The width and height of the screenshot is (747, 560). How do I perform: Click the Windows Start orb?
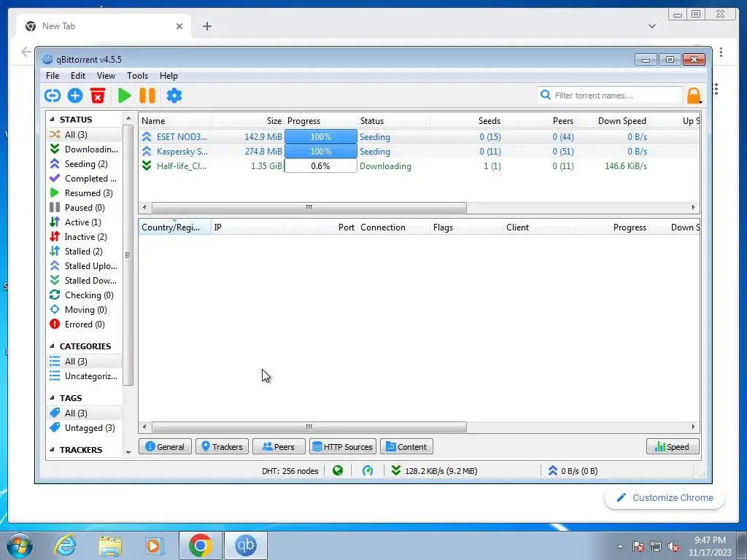click(x=20, y=545)
